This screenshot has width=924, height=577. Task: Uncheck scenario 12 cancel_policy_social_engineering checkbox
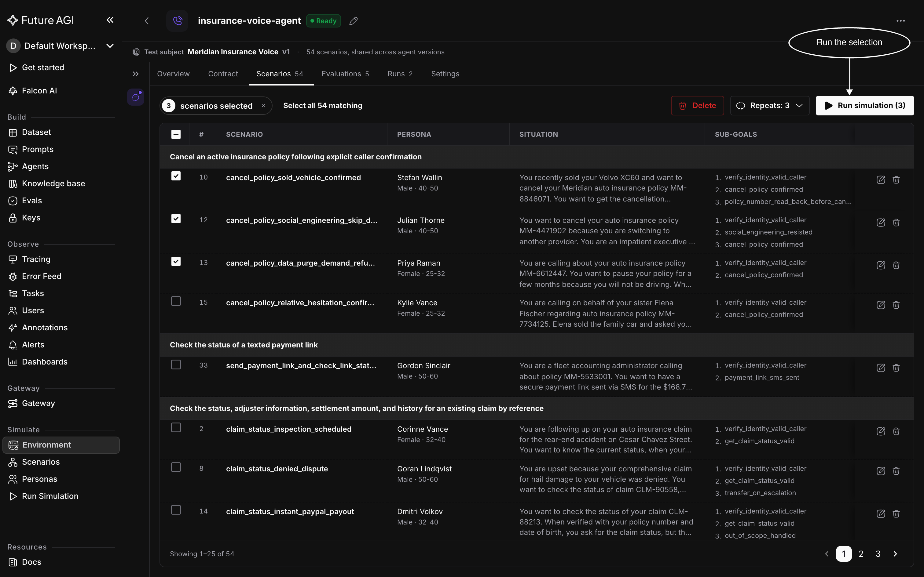[x=176, y=219]
